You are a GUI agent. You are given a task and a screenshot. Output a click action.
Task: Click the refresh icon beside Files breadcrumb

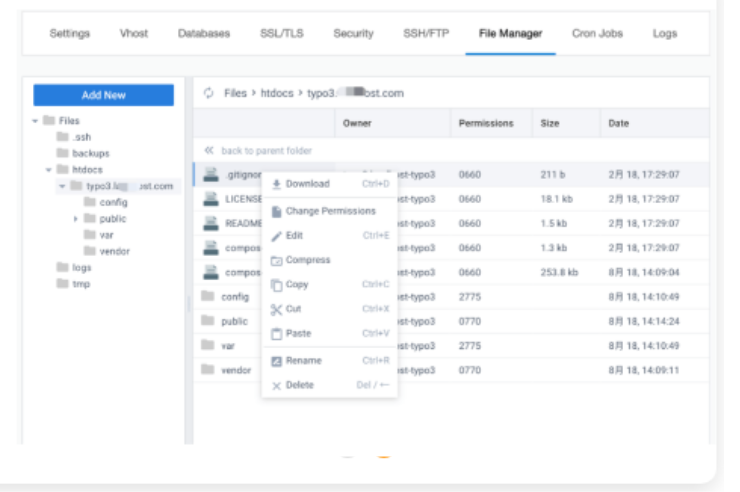[x=208, y=93]
